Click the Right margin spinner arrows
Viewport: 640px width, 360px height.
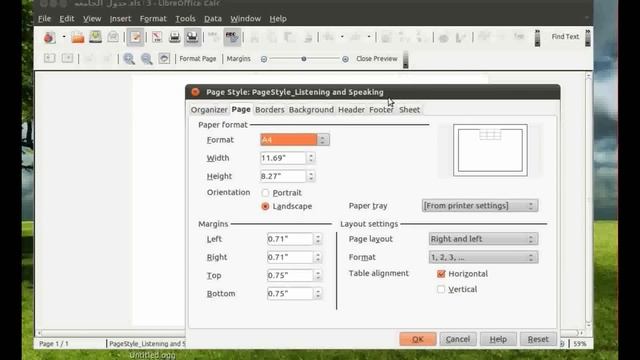(318, 258)
